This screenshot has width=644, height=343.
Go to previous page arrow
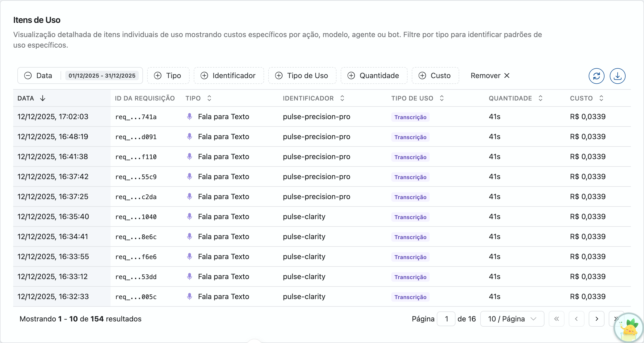576,319
